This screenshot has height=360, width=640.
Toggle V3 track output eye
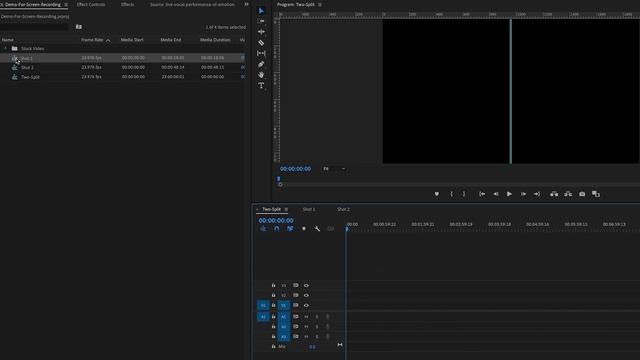306,285
